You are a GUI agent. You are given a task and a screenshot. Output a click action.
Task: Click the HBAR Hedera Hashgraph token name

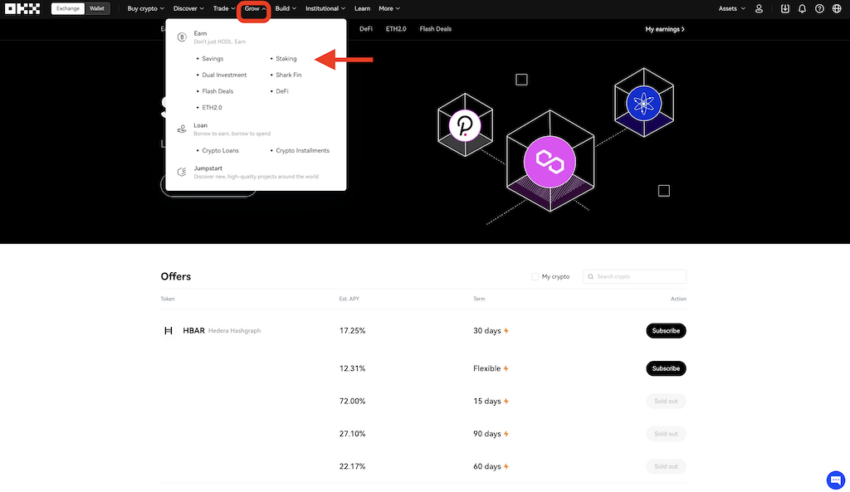click(x=222, y=331)
